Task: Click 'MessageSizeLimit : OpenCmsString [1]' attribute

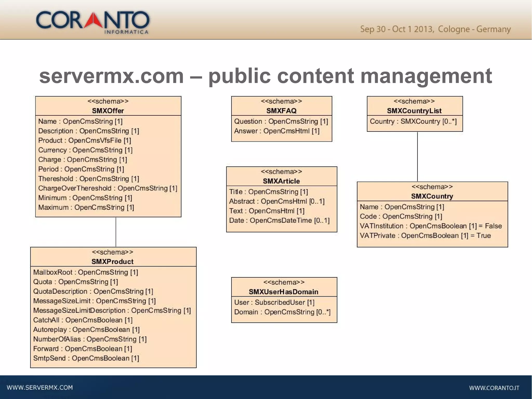Action: point(95,301)
